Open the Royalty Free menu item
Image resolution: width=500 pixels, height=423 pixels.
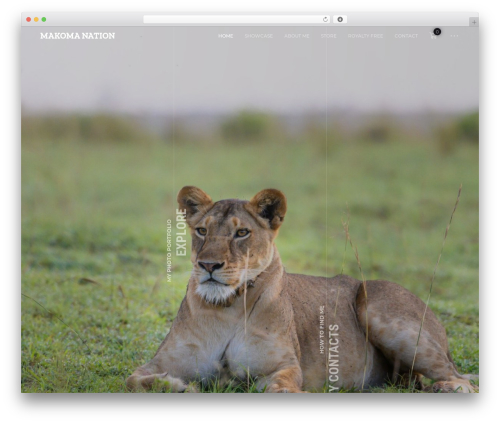[365, 36]
